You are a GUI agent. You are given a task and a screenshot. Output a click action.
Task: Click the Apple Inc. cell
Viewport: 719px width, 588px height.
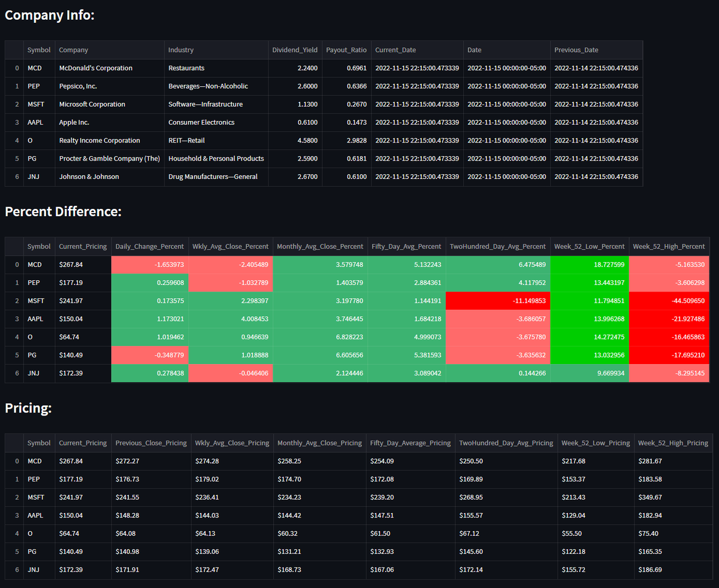[110, 122]
